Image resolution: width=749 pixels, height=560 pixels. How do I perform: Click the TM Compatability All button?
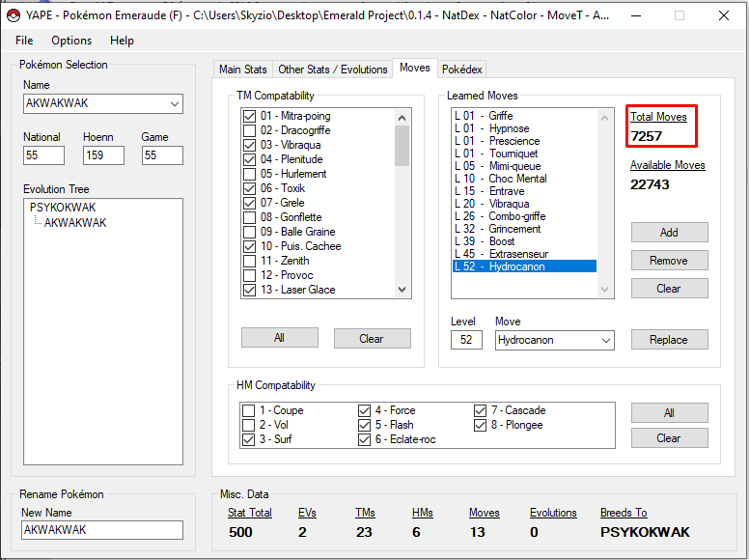click(280, 338)
